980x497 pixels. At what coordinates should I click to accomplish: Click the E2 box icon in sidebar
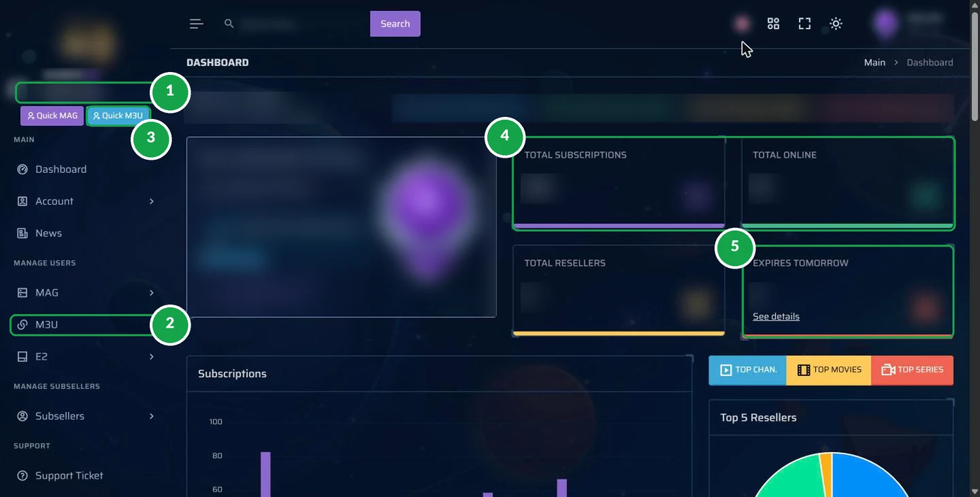pyautogui.click(x=22, y=357)
